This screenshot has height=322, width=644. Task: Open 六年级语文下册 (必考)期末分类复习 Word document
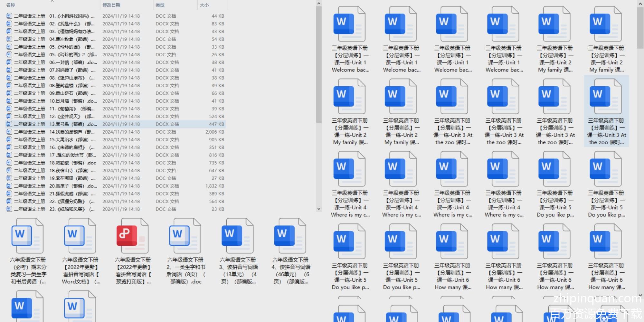[x=28, y=237]
